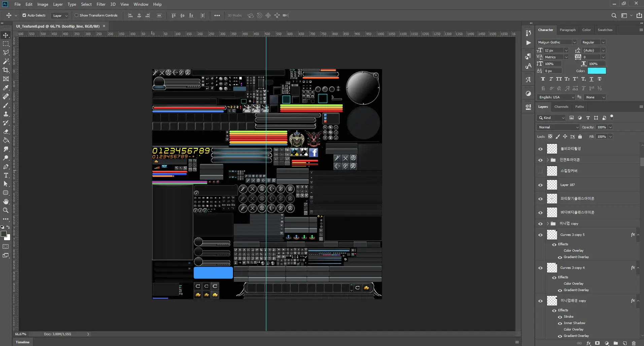Select the Zoom tool
644x346 pixels.
pyautogui.click(x=6, y=210)
